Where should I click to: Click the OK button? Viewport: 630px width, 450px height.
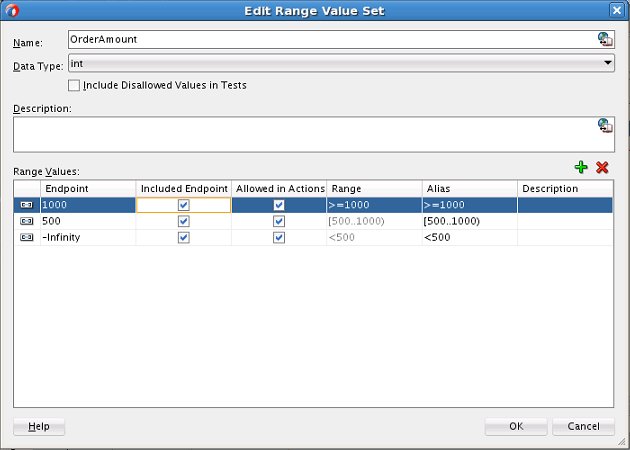point(516,426)
